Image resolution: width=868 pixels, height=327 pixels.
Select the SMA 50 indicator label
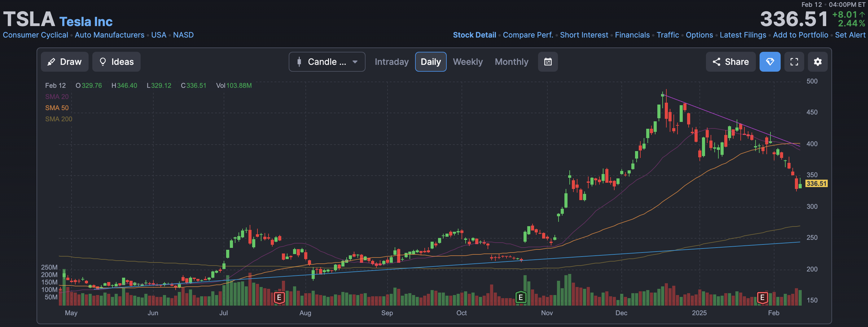57,108
